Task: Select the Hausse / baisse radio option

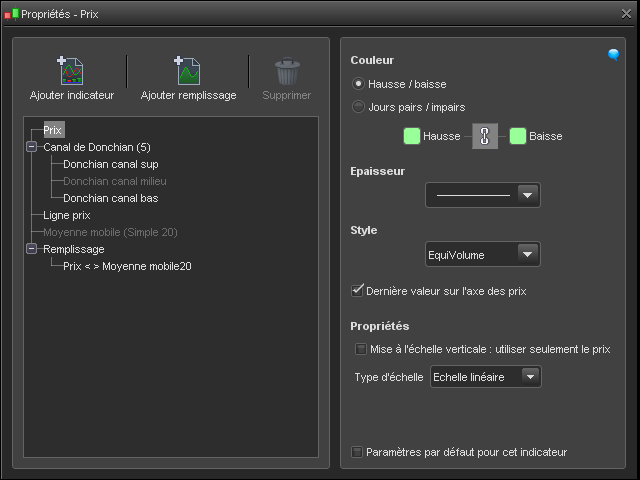Action: click(359, 84)
